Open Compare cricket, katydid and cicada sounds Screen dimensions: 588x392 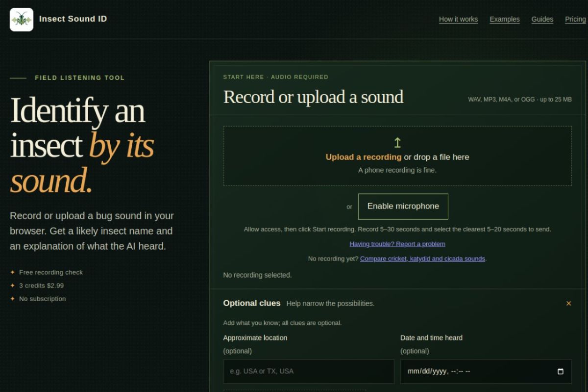tap(422, 259)
